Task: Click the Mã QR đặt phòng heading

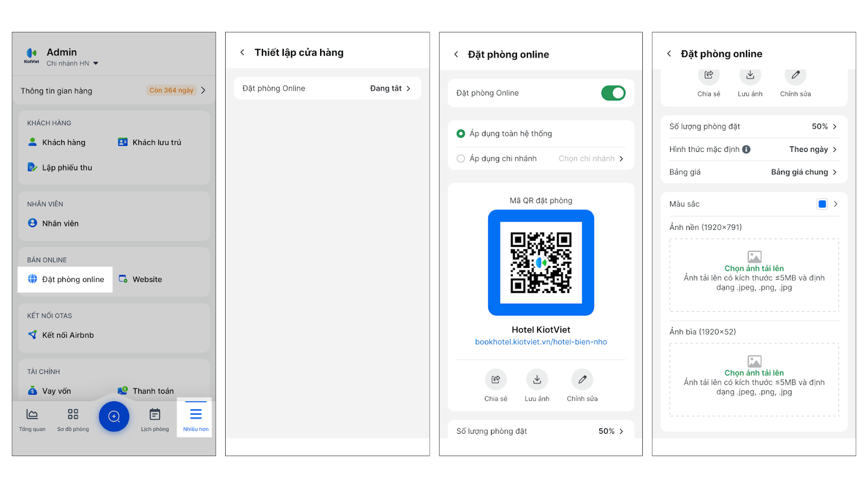Action: click(x=541, y=201)
